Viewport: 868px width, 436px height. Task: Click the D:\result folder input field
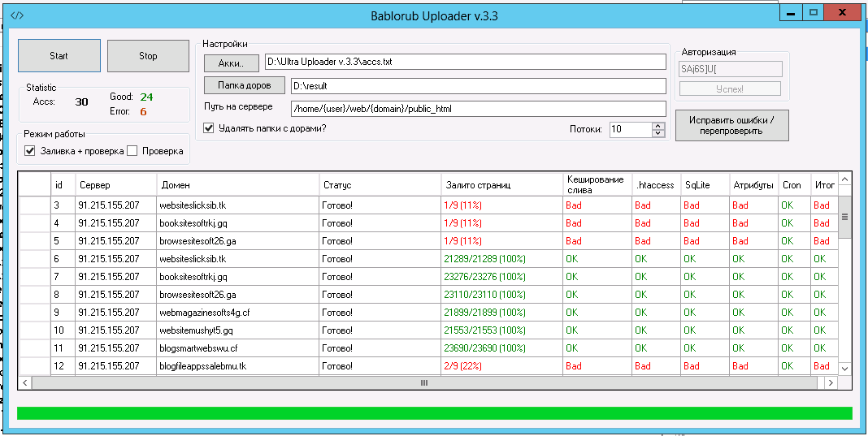point(478,86)
